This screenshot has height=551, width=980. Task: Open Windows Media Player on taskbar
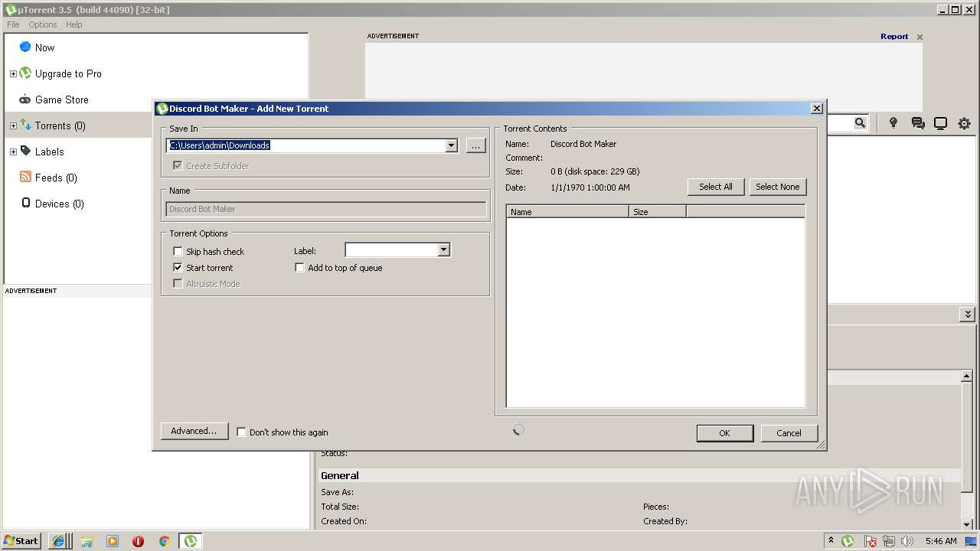[x=113, y=541]
